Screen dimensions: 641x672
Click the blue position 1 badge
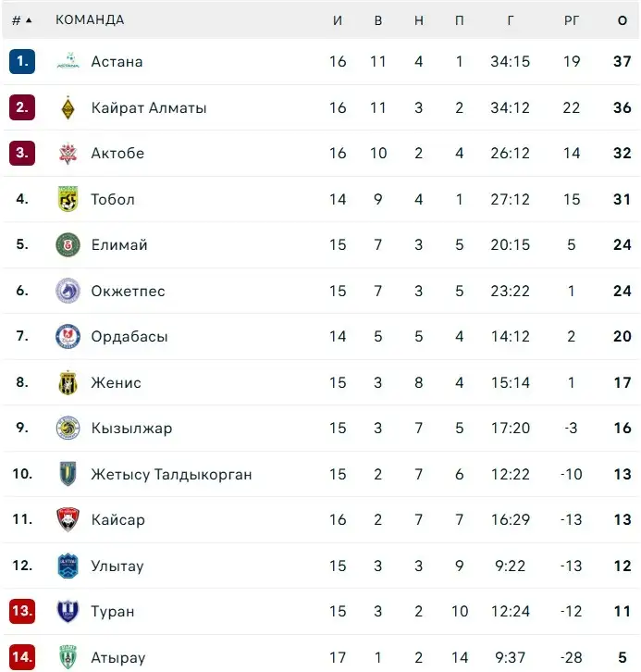tap(22, 61)
